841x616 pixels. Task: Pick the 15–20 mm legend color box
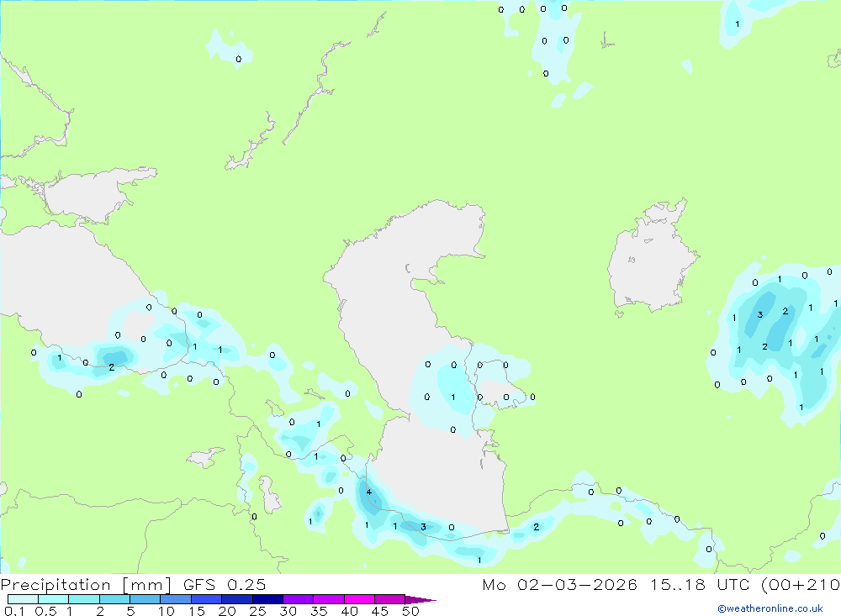(x=207, y=599)
